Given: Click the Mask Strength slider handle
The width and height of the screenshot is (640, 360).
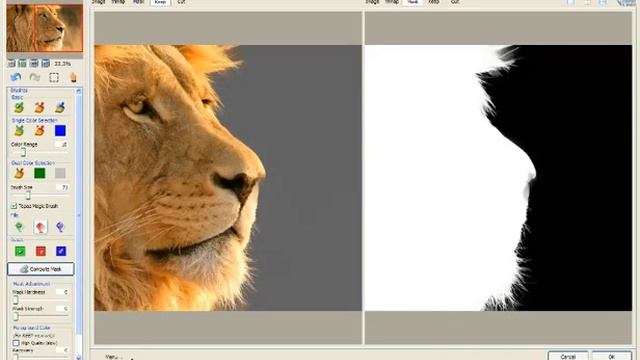Looking at the screenshot, I should [16, 316].
